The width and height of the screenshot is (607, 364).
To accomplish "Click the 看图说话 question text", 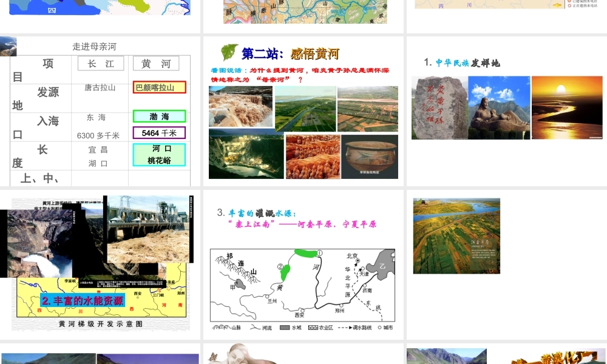I will 300,75.
